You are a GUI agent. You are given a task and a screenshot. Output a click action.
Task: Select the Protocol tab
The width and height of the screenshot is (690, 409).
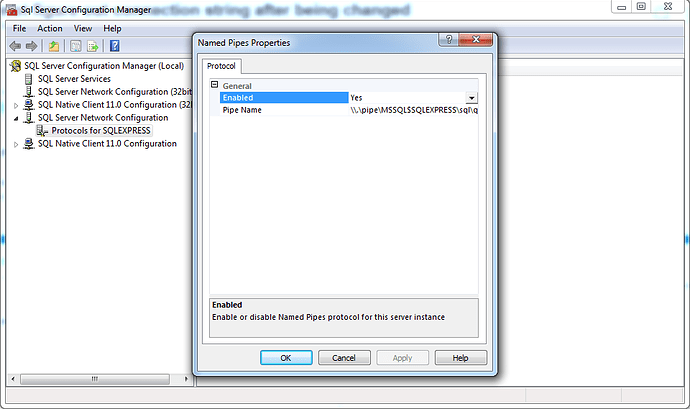(221, 66)
